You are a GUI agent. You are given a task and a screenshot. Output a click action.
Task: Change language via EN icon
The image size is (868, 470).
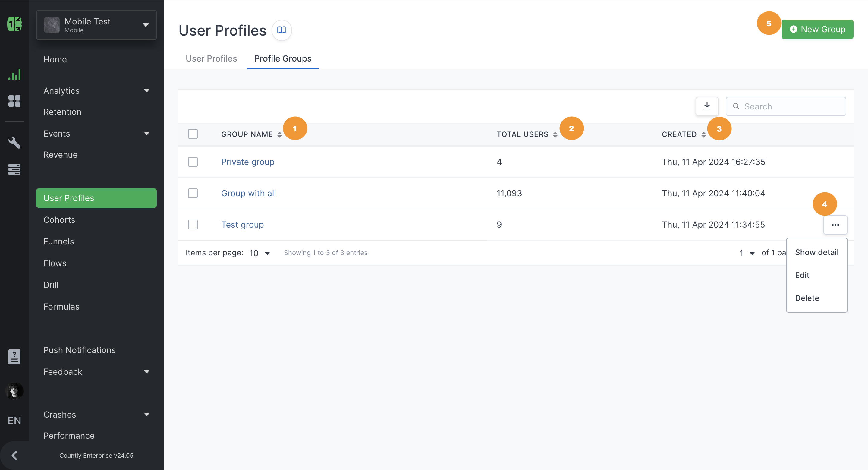pyautogui.click(x=14, y=421)
